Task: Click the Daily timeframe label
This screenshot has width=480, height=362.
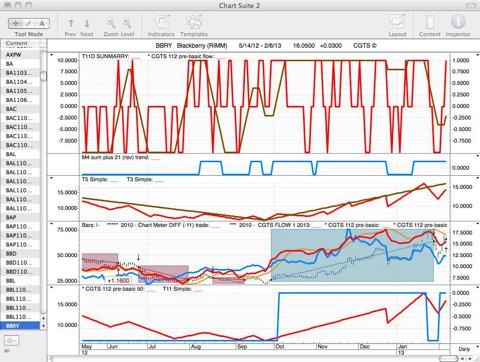Action: (x=464, y=349)
